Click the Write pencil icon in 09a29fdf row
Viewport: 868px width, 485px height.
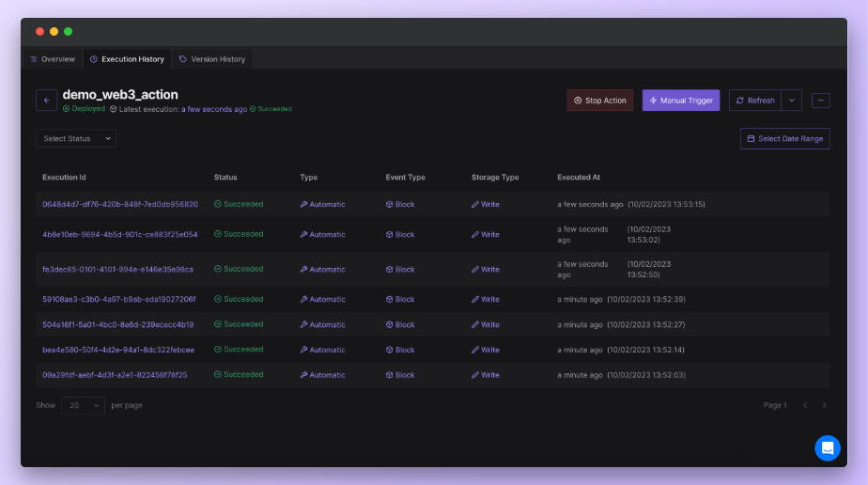click(x=475, y=375)
